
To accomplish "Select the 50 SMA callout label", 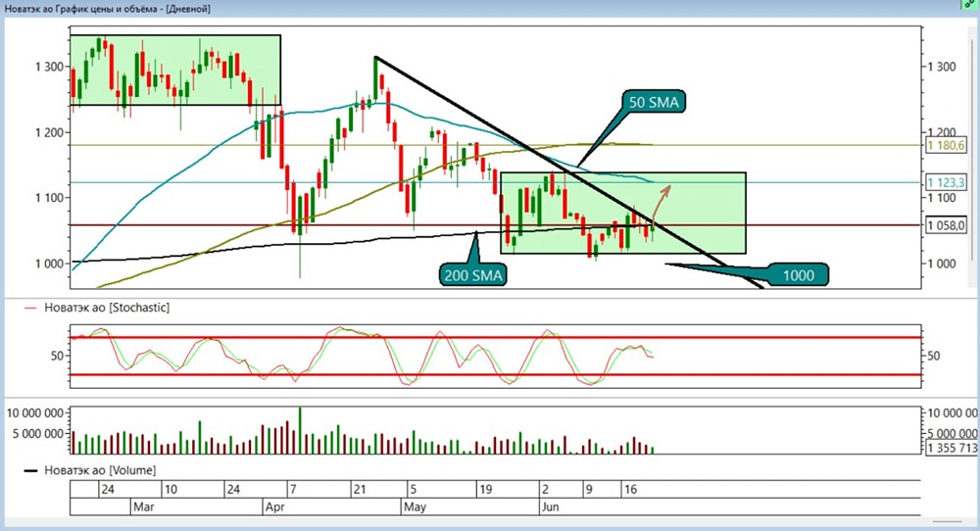I will pos(653,103).
